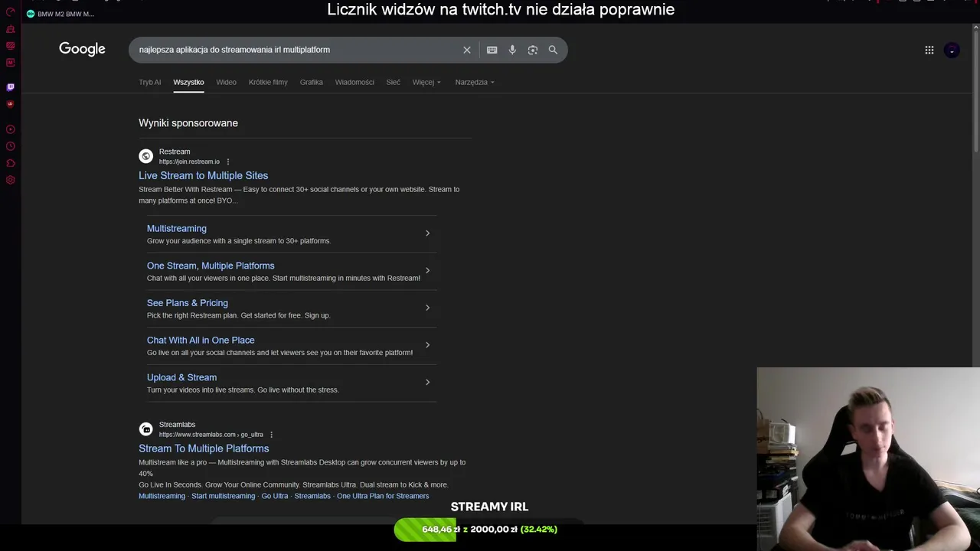Open the Player icon in the sidebar
This screenshot has width=980, height=551.
10,129
